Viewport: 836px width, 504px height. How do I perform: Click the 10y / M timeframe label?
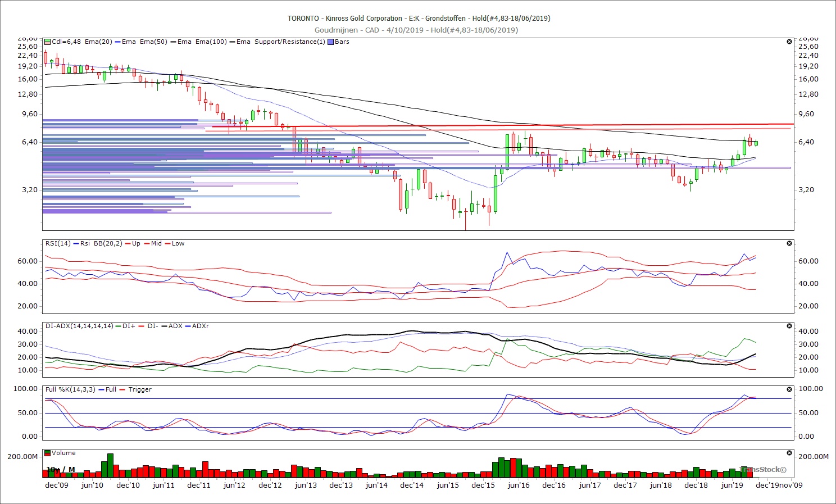60,469
